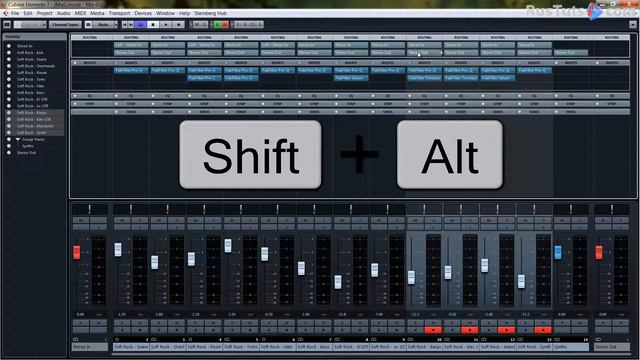Image resolution: width=640 pixels, height=360 pixels.
Task: Open the toolbar setup dropdown at far right
Action: click(633, 25)
